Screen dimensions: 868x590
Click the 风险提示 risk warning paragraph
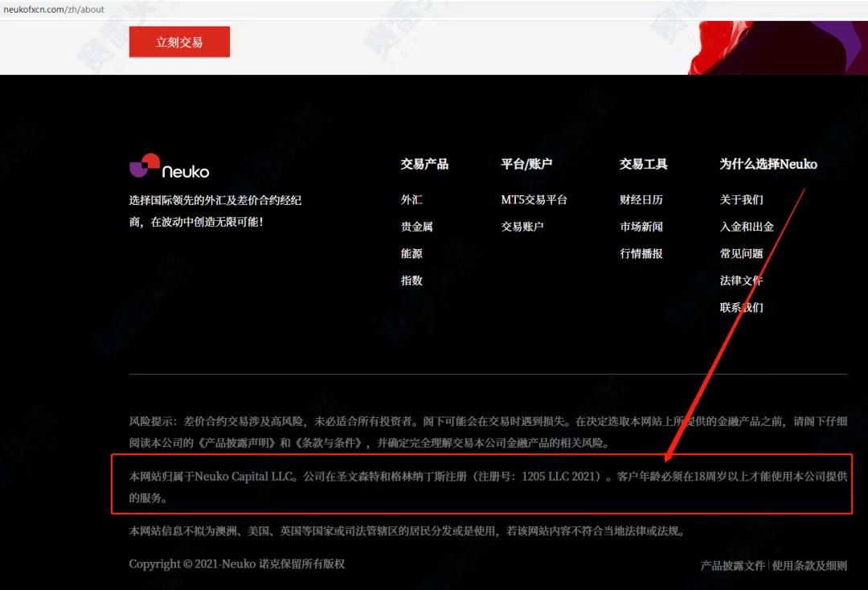point(488,432)
